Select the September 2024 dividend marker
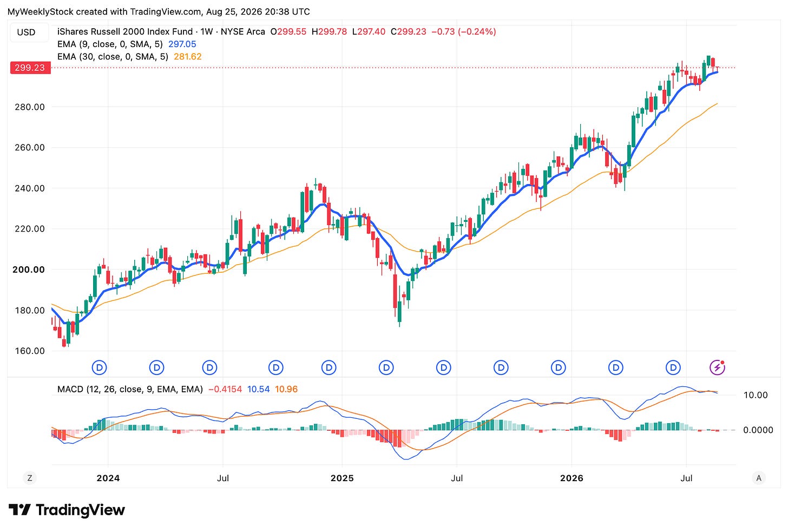Viewport: 788px width, 532px height. click(276, 368)
